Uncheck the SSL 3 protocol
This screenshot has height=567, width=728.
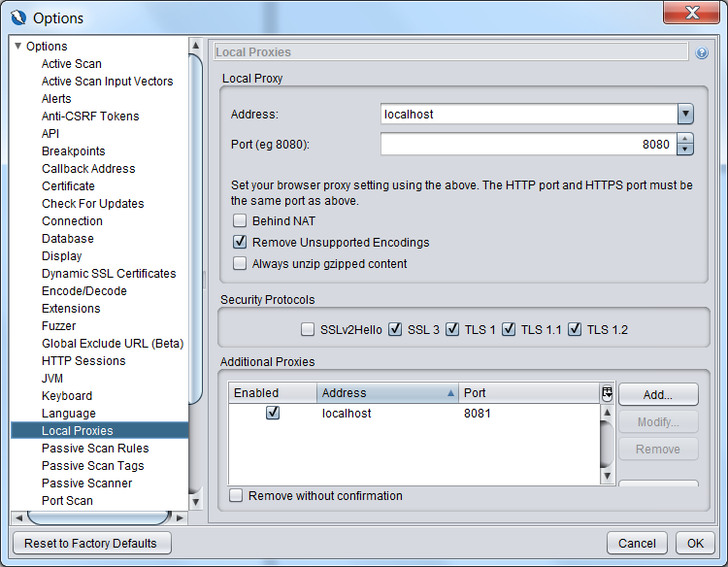coord(395,329)
